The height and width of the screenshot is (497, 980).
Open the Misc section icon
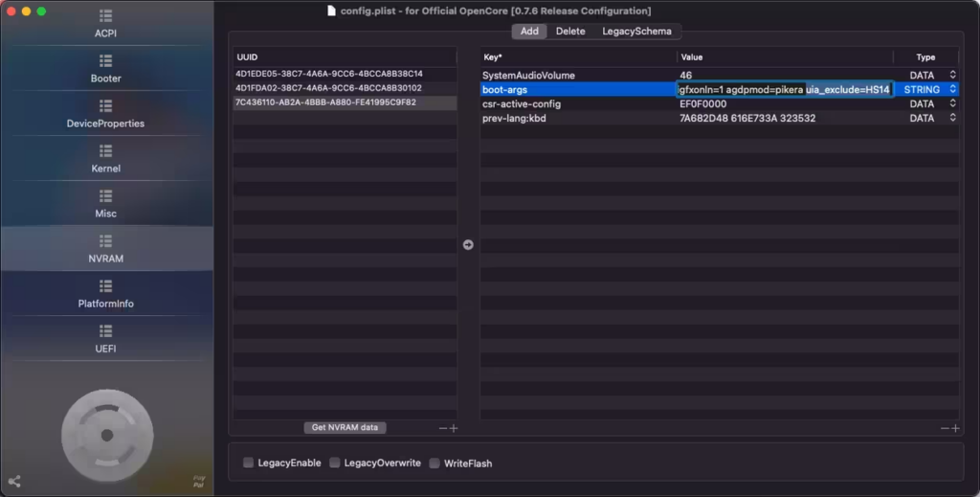105,203
